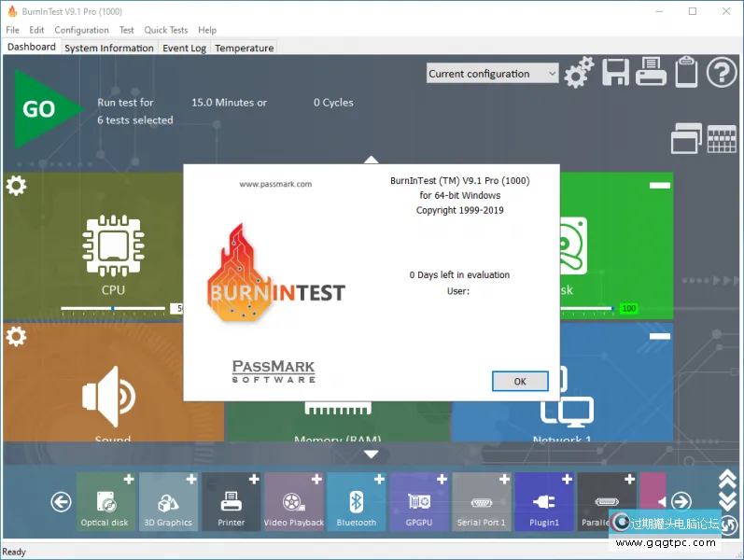Open the Configuration menu
The width and height of the screenshot is (744, 560).
(x=81, y=30)
